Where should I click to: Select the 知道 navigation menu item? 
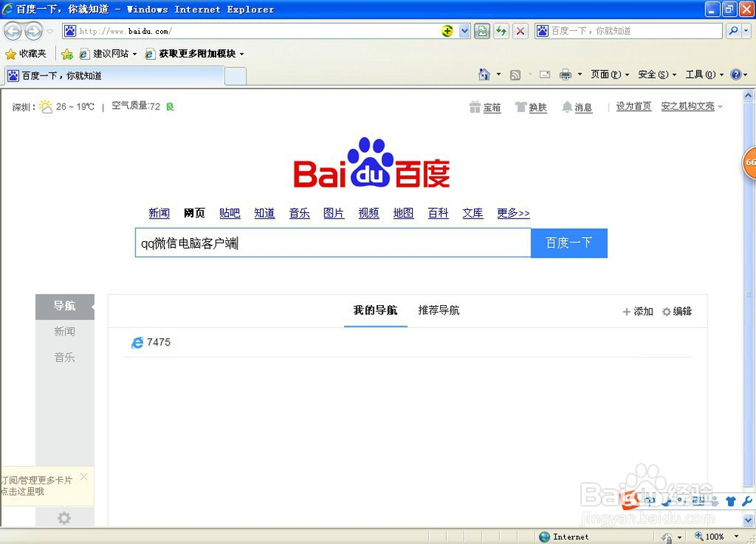coord(265,213)
